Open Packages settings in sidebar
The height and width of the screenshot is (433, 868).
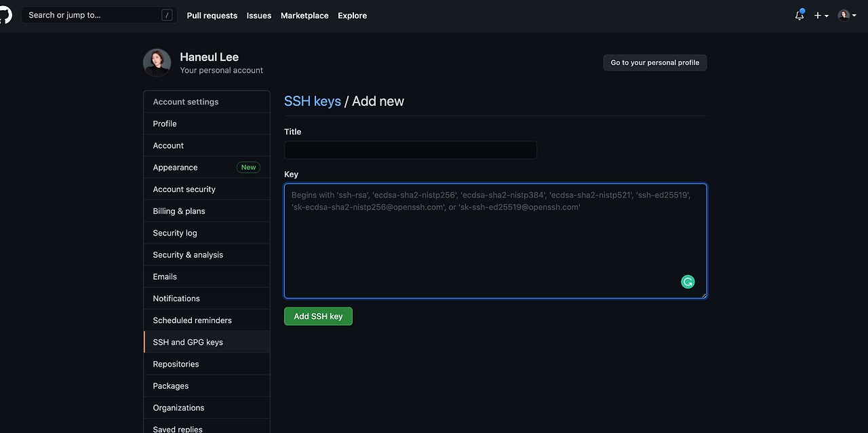coord(207,385)
